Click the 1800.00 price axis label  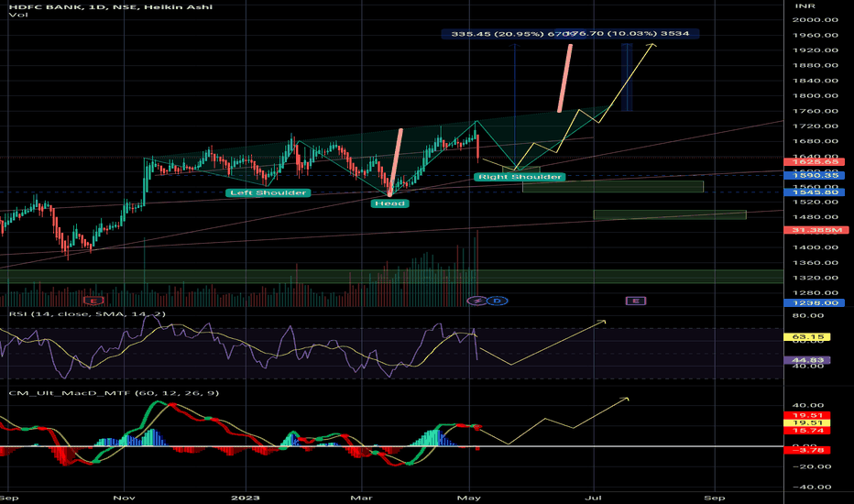point(816,96)
